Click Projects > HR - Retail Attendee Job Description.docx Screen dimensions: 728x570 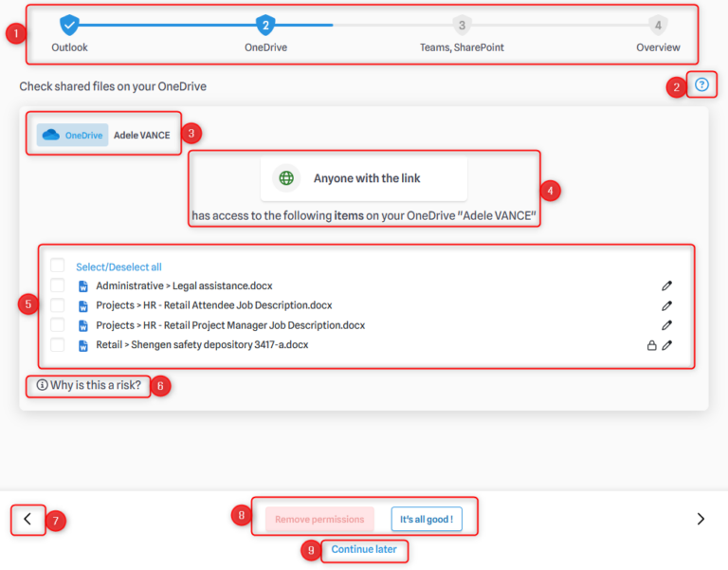214,305
